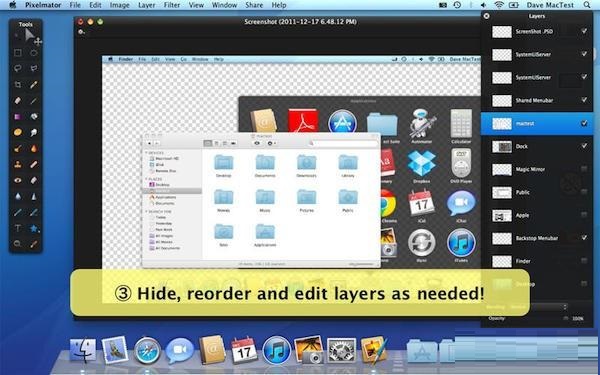Select the Apple layer thumbnail
Image resolution: width=600 pixels, height=375 pixels.
(502, 215)
